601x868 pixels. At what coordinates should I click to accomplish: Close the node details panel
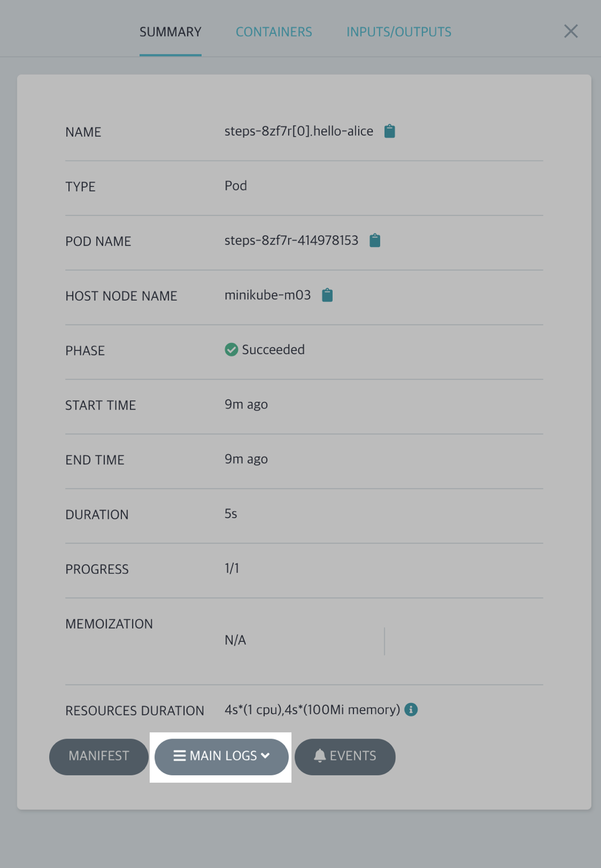point(570,31)
